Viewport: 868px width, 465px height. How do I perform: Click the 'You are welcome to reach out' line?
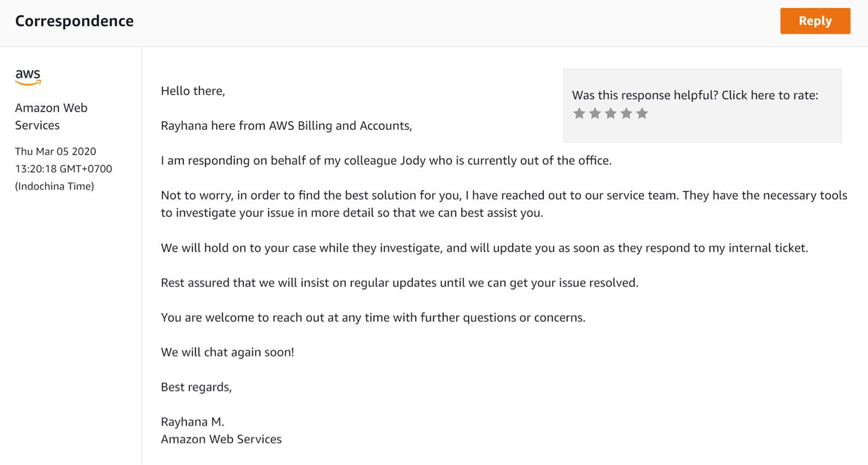pos(373,317)
